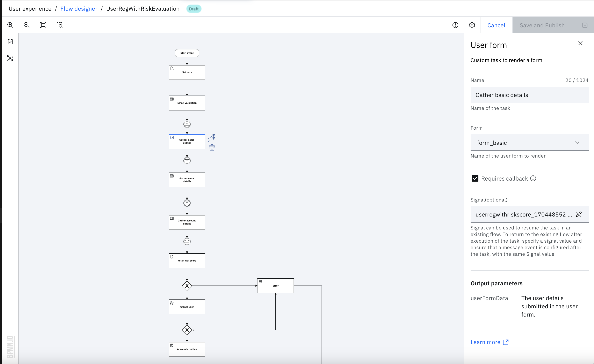Close the User form panel
This screenshot has width=594, height=364.
coord(580,43)
